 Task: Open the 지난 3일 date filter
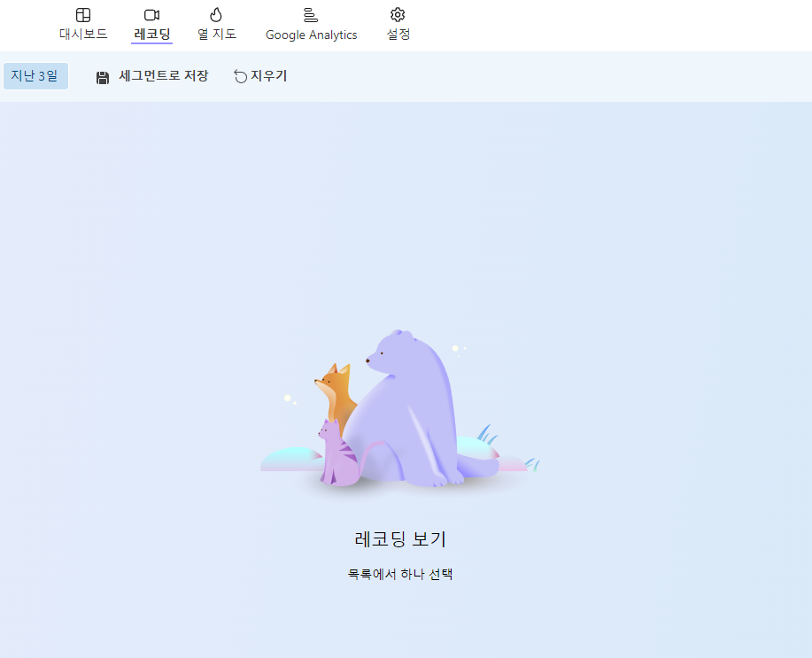click(x=35, y=76)
